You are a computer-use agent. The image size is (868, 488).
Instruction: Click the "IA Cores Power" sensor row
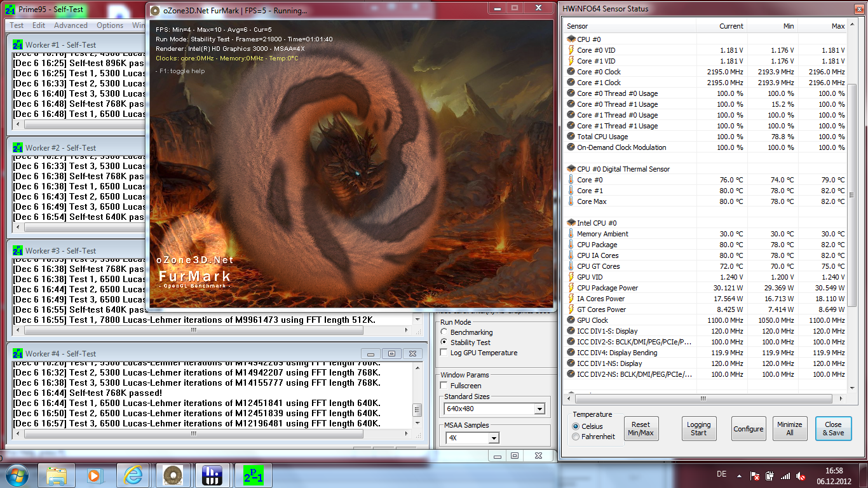[x=705, y=299]
